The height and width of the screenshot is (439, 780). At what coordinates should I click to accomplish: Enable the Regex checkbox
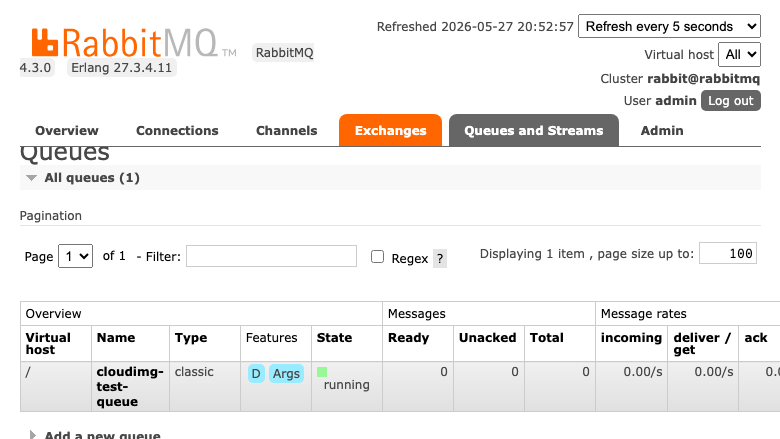378,257
